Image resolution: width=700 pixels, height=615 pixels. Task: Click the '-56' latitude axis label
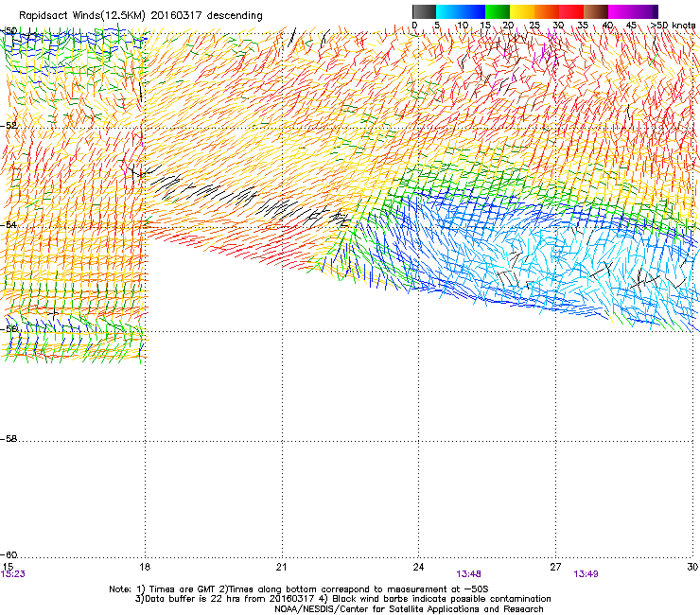tap(9, 328)
